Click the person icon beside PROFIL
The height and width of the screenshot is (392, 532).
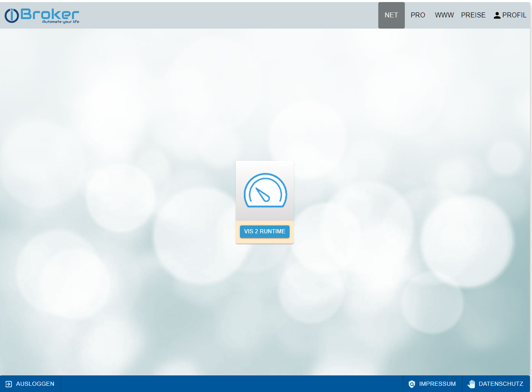click(497, 15)
